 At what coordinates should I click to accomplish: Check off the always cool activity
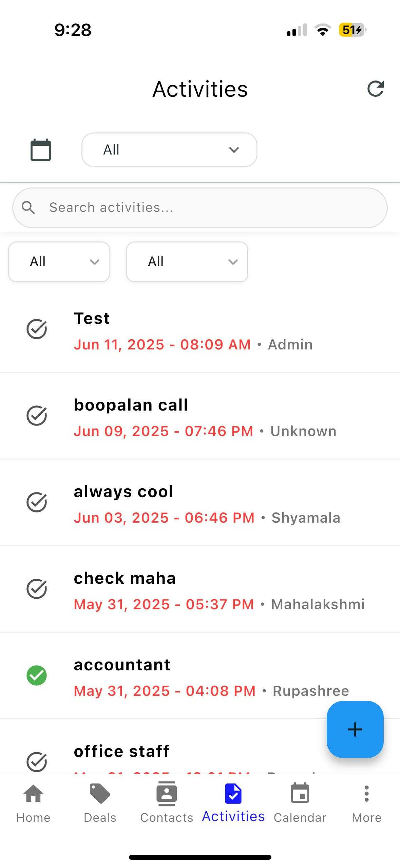point(37,502)
